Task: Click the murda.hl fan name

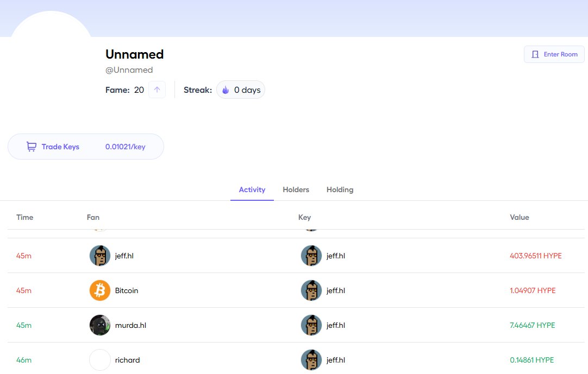Action: pos(130,325)
